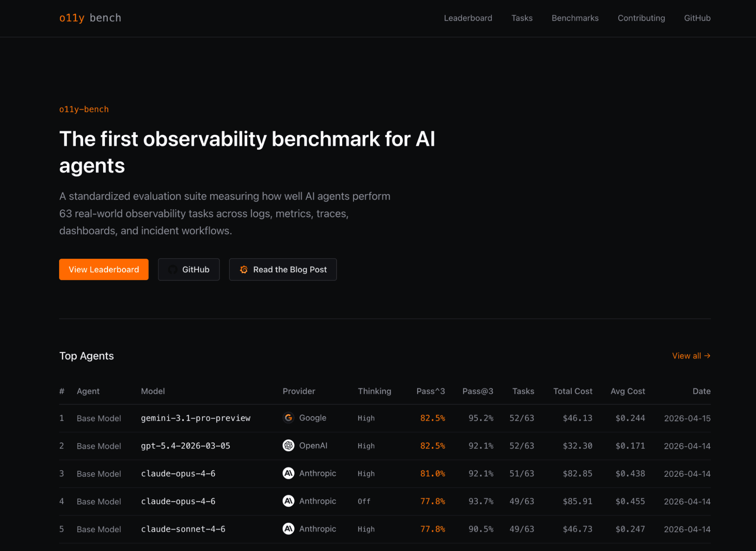Click the Google provider icon on the gemini row
This screenshot has width=756, height=551.
point(288,418)
